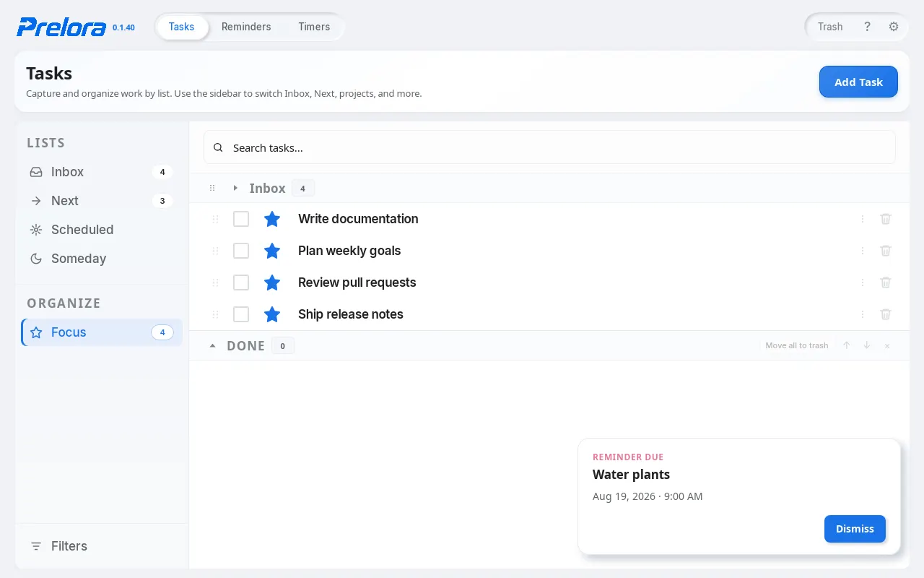Trash the Ship release notes task
This screenshot has height=578, width=924.
pos(886,314)
